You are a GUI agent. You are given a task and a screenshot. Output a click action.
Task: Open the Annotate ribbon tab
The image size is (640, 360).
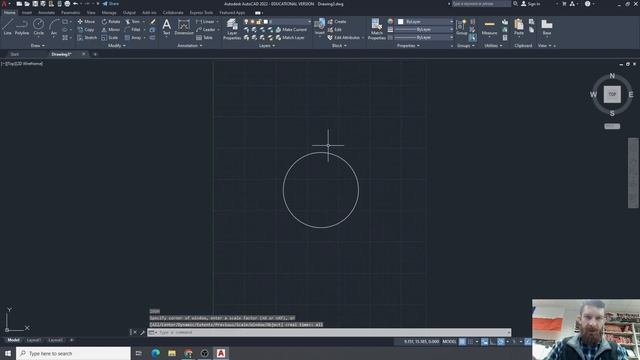pos(46,13)
